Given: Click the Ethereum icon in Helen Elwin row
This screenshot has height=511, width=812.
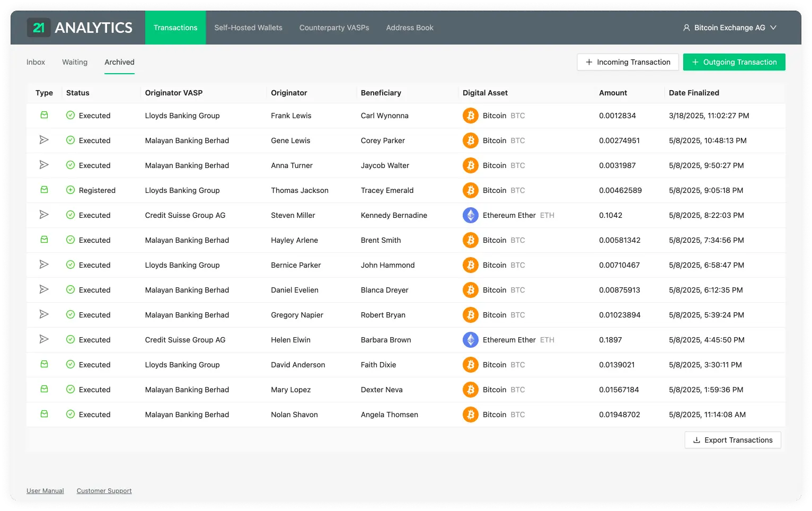Looking at the screenshot, I should pos(471,340).
